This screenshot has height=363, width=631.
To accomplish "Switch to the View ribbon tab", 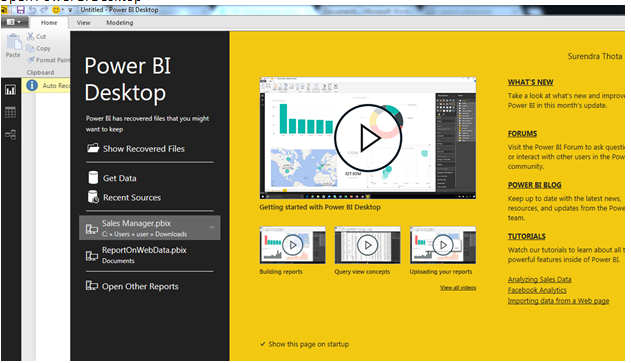I will point(83,23).
